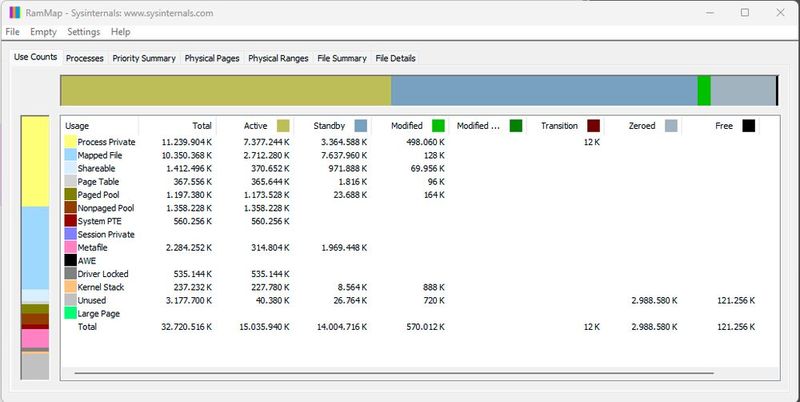This screenshot has height=402, width=800.
Task: Click the peach Kernel Stack swatch
Action: pyautogui.click(x=70, y=287)
